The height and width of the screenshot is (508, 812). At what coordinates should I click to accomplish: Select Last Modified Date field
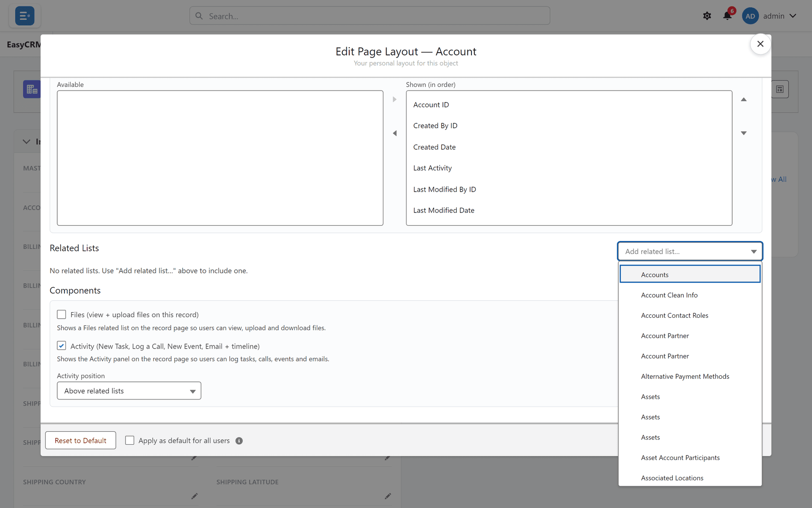coord(569,210)
